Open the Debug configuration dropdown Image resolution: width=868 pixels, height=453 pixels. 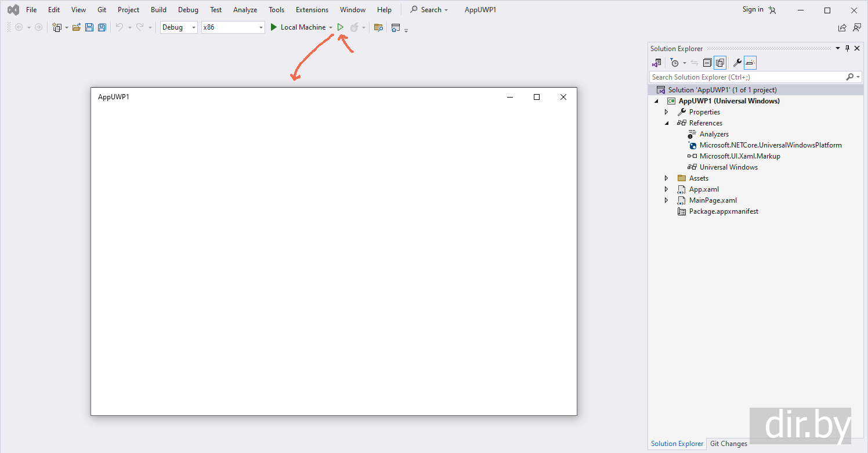pyautogui.click(x=179, y=27)
